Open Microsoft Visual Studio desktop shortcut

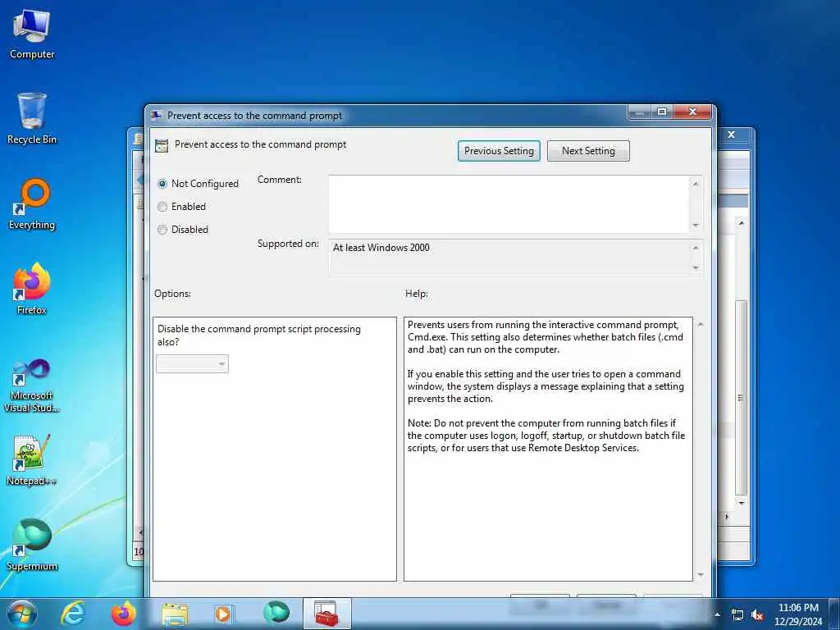pyautogui.click(x=32, y=386)
